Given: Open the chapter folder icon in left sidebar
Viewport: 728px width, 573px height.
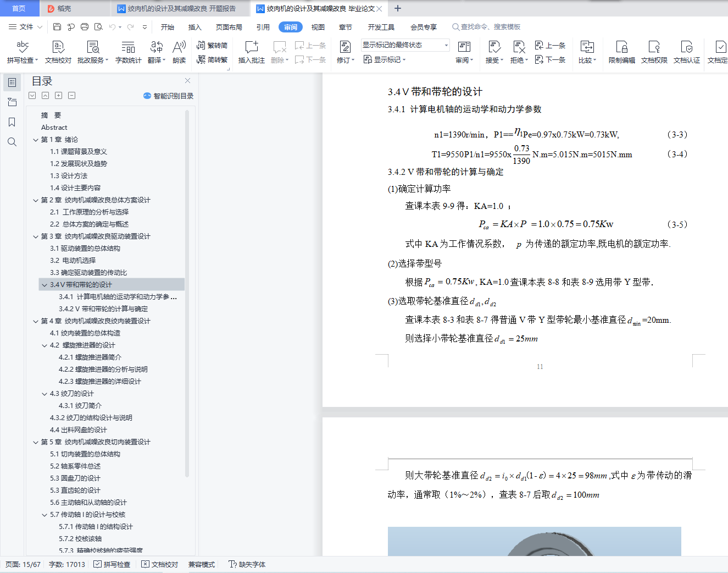Looking at the screenshot, I should tap(12, 102).
